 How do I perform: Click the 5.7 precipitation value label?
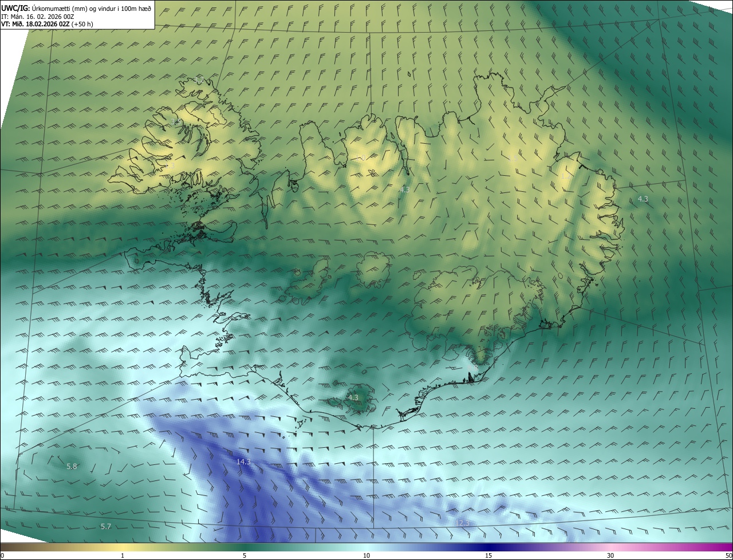pos(106,526)
